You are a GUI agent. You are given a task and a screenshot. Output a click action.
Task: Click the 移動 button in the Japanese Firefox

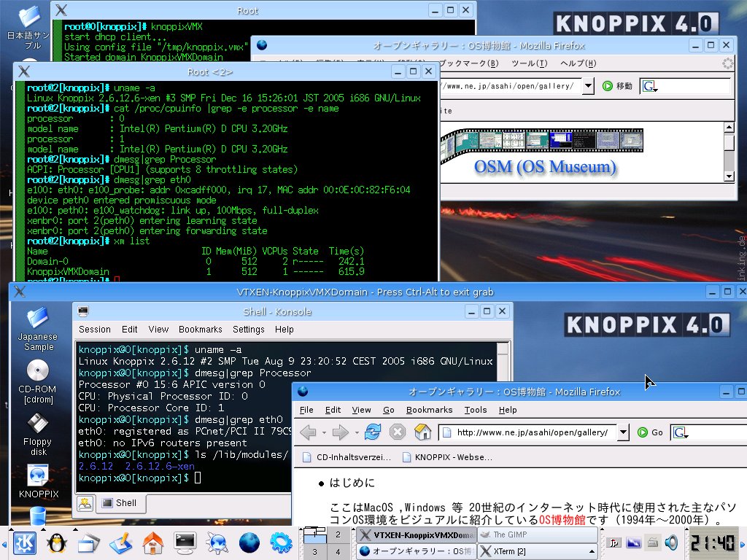(617, 86)
